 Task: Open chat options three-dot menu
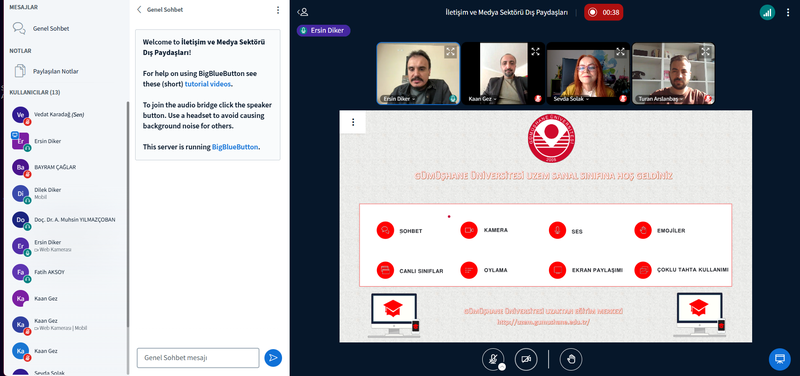pyautogui.click(x=278, y=10)
